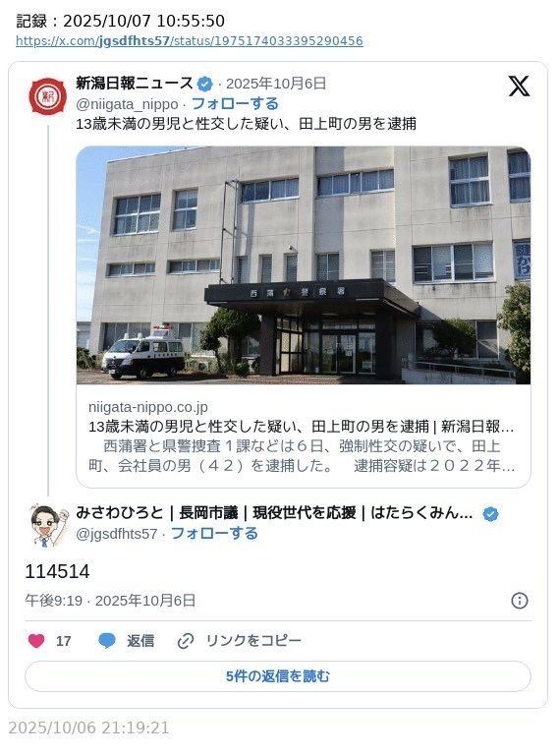Open Misawa Hiroto's cartoon avatar

tap(49, 525)
